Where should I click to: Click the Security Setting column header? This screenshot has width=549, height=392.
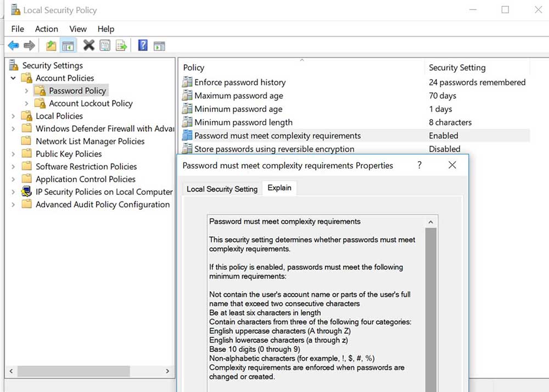point(457,68)
